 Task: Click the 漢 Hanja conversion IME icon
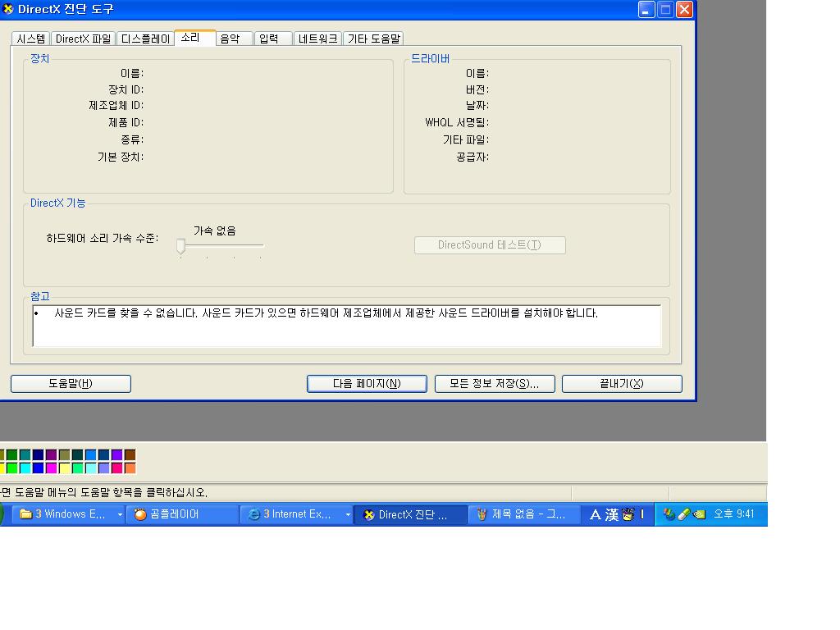[x=612, y=515]
